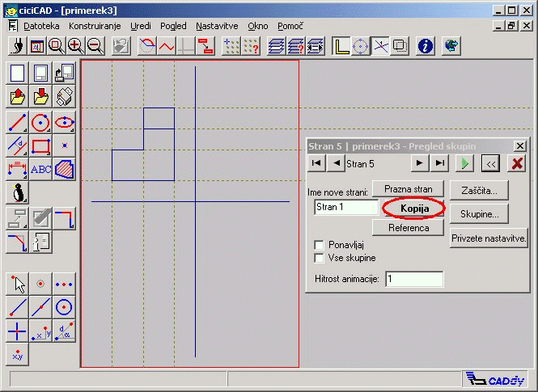538x392 pixels.
Task: Click the printer icon
Action: (x=64, y=96)
